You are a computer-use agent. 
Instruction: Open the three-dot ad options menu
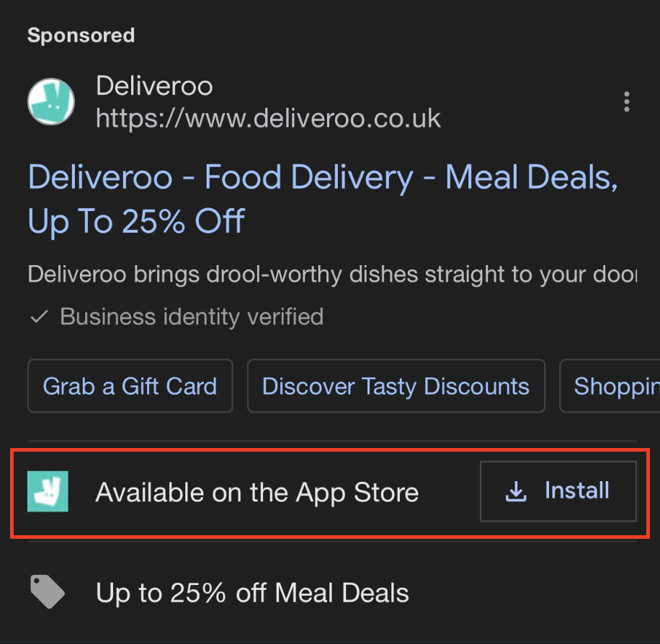point(626,102)
